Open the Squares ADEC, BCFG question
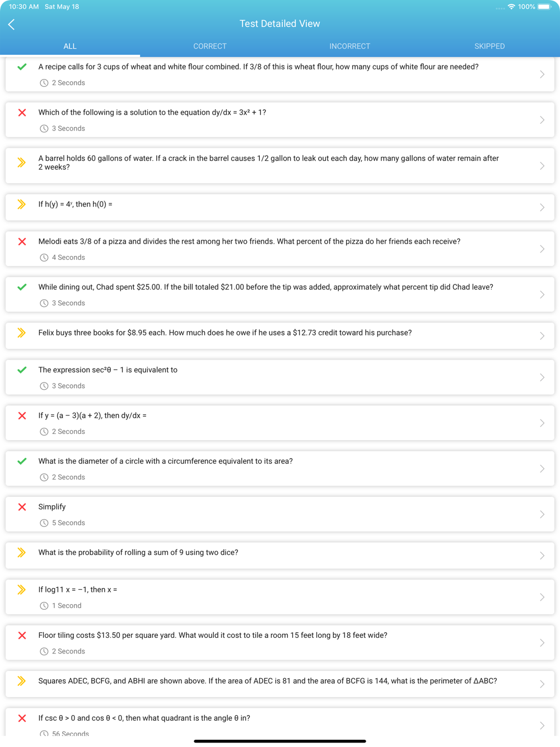 (x=280, y=684)
